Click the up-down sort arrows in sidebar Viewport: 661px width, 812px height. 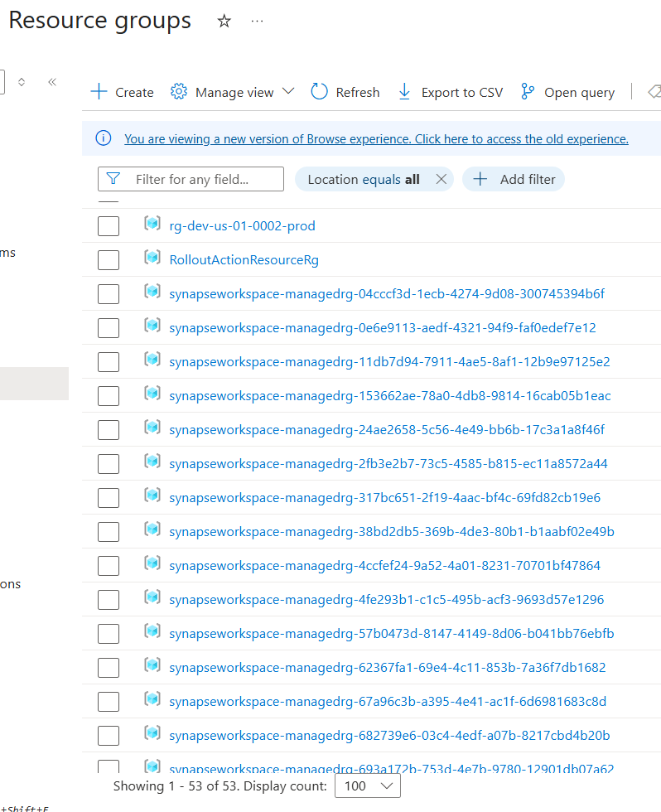(22, 82)
